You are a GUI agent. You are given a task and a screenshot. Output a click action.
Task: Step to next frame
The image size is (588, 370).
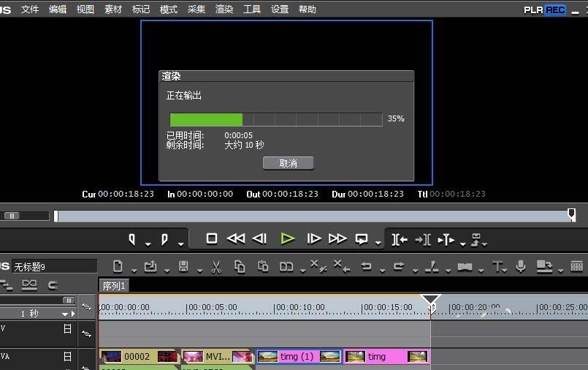314,238
